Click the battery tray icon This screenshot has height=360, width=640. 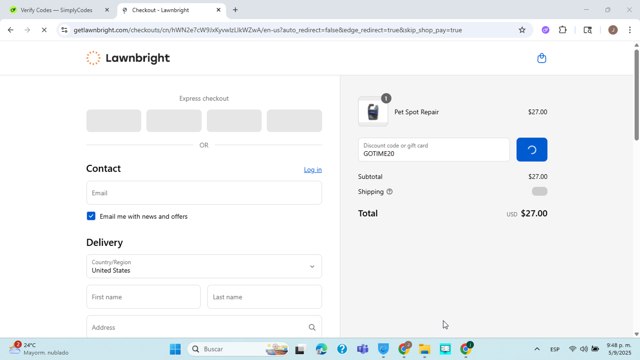(x=595, y=349)
